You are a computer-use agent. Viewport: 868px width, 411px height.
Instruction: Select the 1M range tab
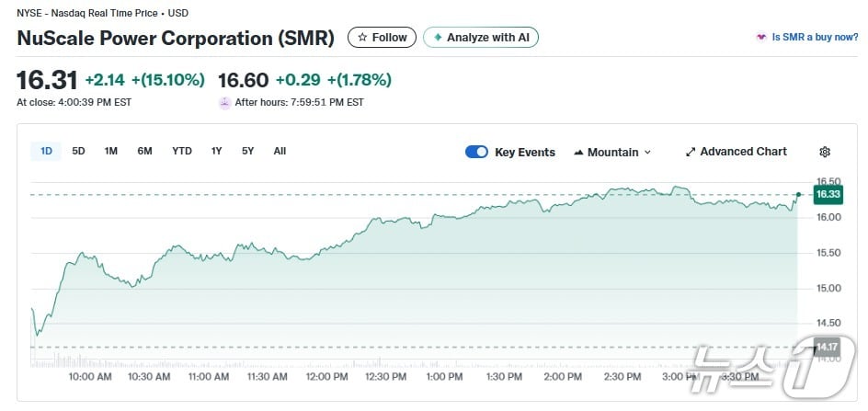[x=110, y=151]
